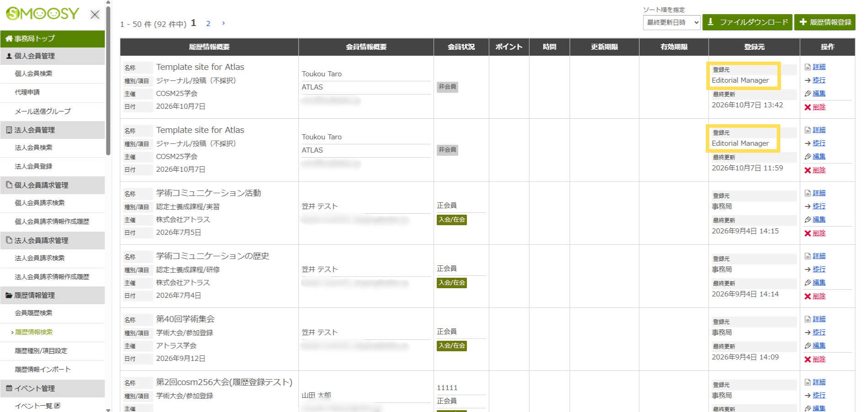Click detail icon for 第40回学術集会 row
Screen dimensions: 868x412
(x=808, y=319)
